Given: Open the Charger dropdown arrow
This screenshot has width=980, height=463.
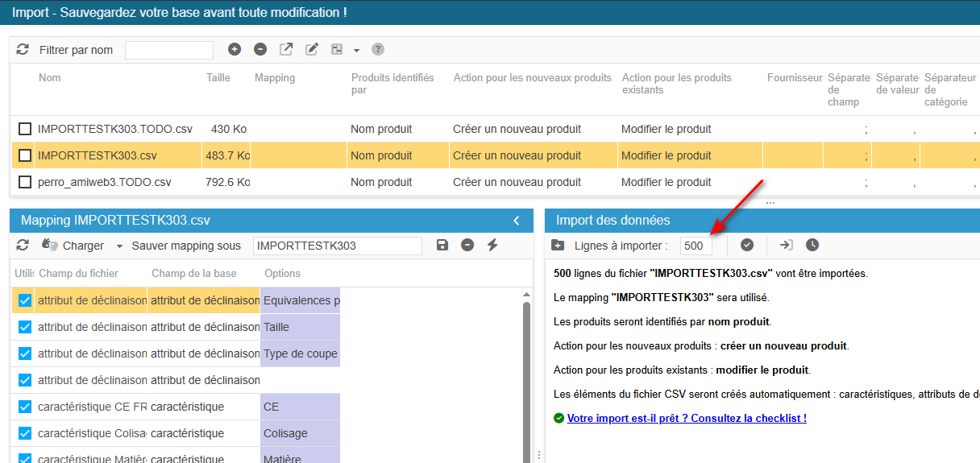Looking at the screenshot, I should point(119,246).
